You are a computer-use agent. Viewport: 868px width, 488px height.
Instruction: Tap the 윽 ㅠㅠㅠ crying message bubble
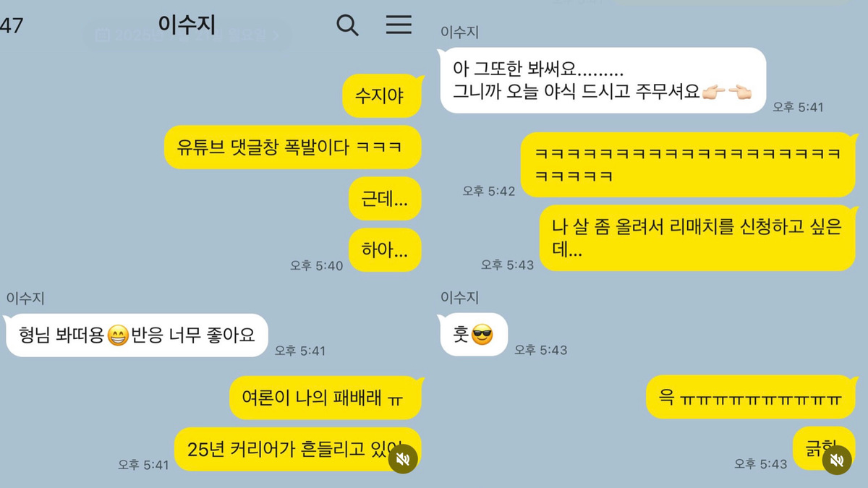click(x=751, y=397)
